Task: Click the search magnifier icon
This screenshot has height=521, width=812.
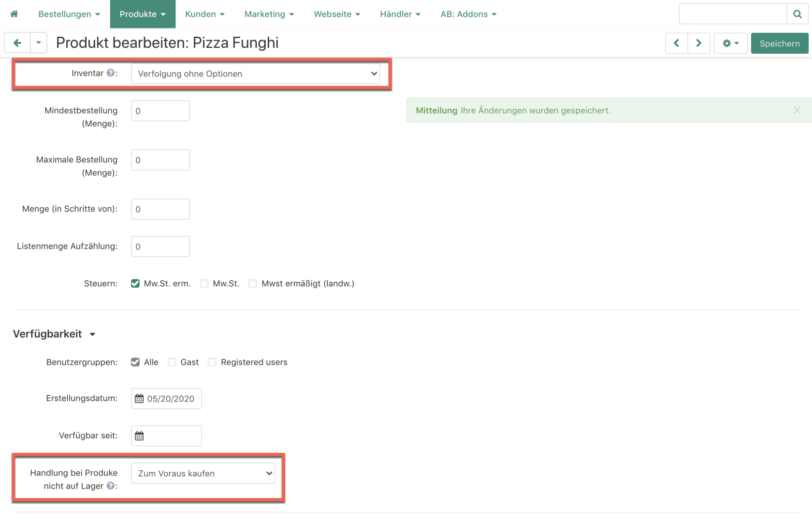Action: pyautogui.click(x=797, y=14)
